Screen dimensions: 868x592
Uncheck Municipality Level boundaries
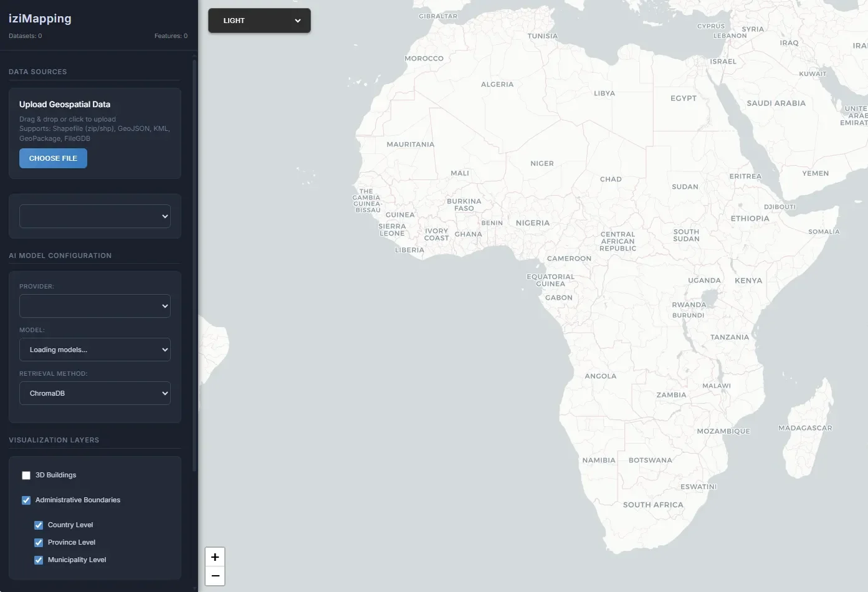click(x=39, y=560)
